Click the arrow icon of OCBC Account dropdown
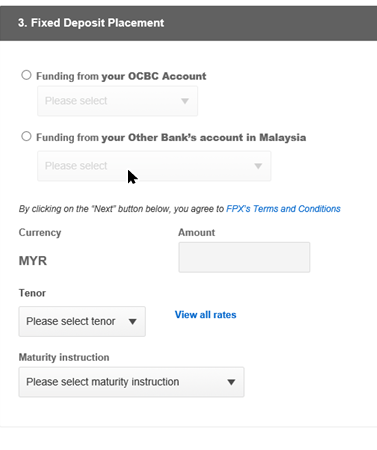This screenshot has height=450, width=377. point(185,101)
